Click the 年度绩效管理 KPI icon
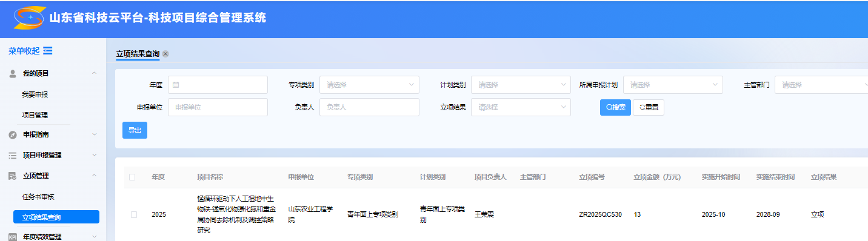 pos(12,237)
